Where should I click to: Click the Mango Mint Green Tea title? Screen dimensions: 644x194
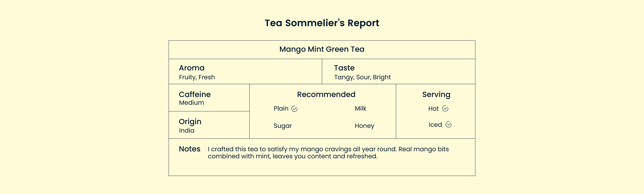[x=322, y=49]
